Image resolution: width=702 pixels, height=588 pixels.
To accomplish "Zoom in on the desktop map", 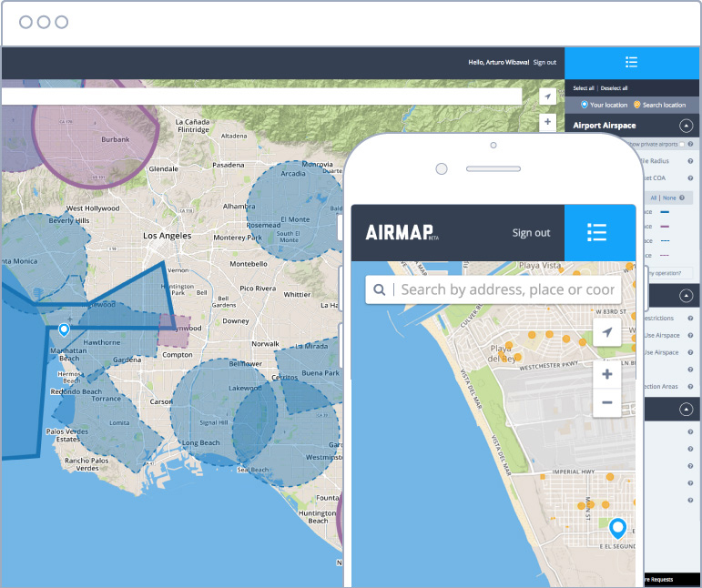I will coord(547,122).
